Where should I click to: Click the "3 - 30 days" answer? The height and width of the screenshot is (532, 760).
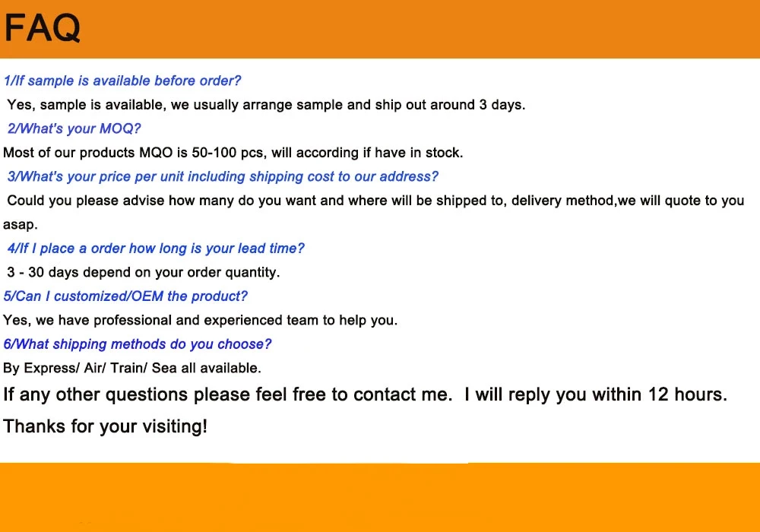tap(144, 272)
